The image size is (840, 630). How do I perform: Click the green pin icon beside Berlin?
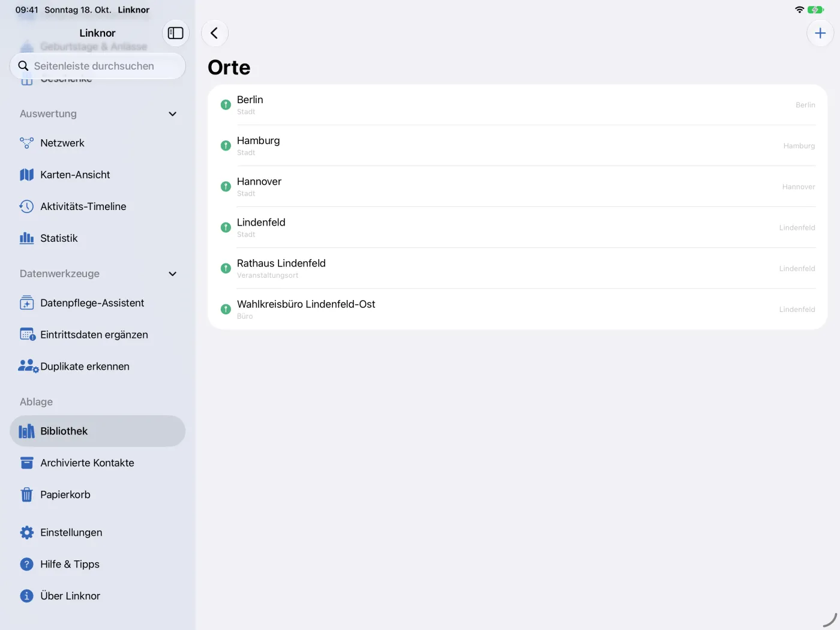(x=226, y=105)
